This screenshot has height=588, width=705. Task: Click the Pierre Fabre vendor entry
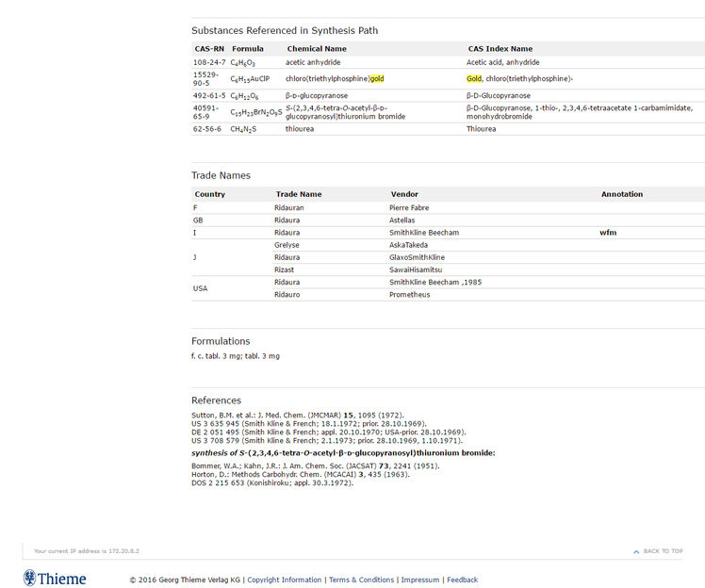pos(411,207)
